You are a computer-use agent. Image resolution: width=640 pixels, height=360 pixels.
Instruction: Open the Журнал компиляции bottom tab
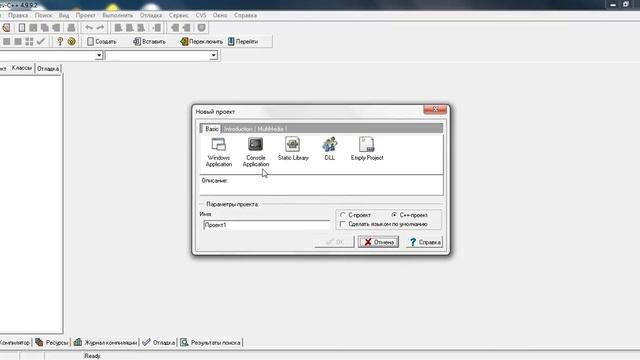click(105, 342)
